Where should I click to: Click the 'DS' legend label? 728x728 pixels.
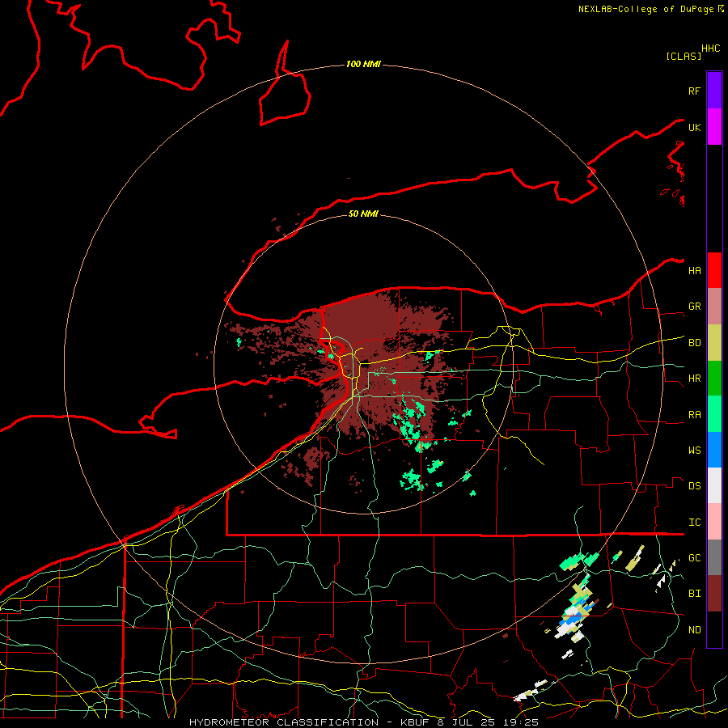point(695,486)
